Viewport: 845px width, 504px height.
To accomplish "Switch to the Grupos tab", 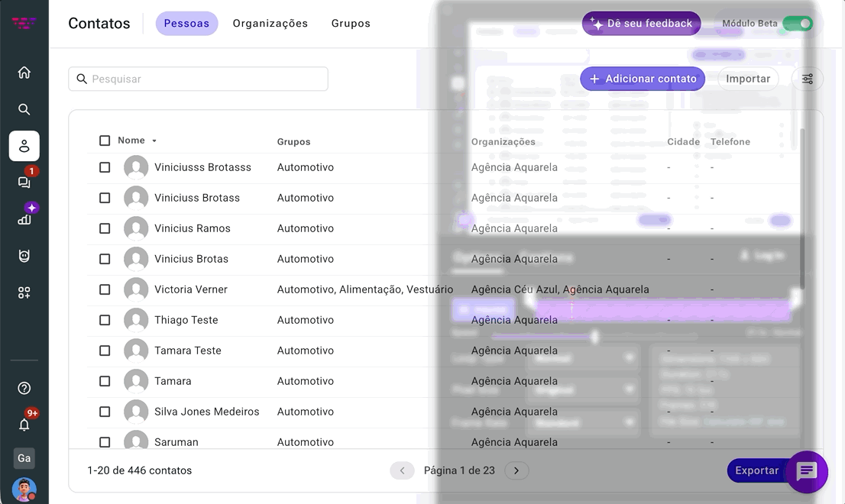I will tap(351, 24).
